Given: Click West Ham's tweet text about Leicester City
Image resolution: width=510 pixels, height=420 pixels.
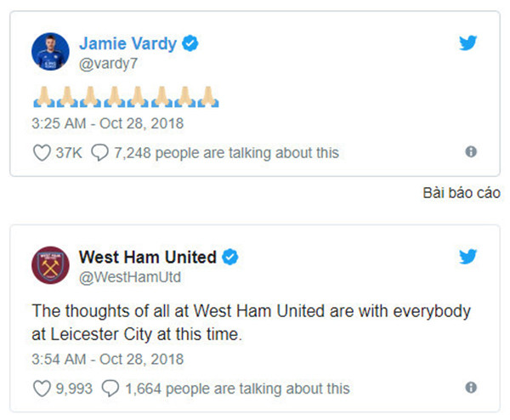Looking at the screenshot, I should pos(250,324).
